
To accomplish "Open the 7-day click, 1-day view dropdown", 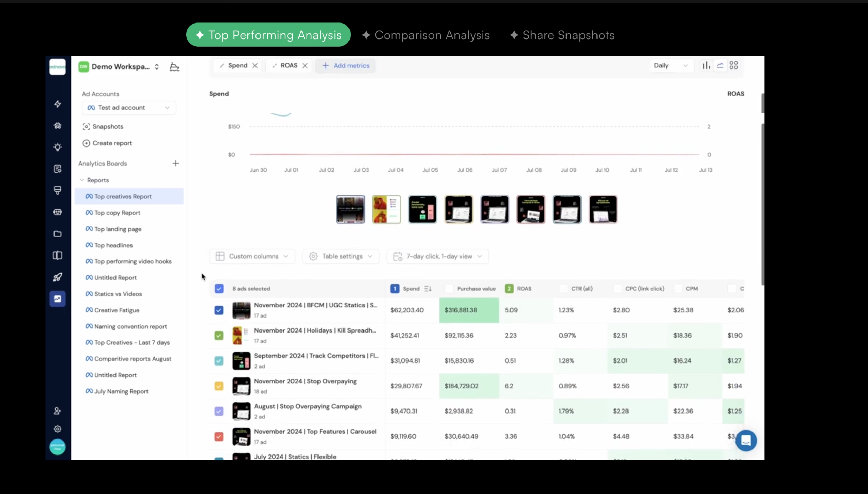I will click(x=437, y=256).
